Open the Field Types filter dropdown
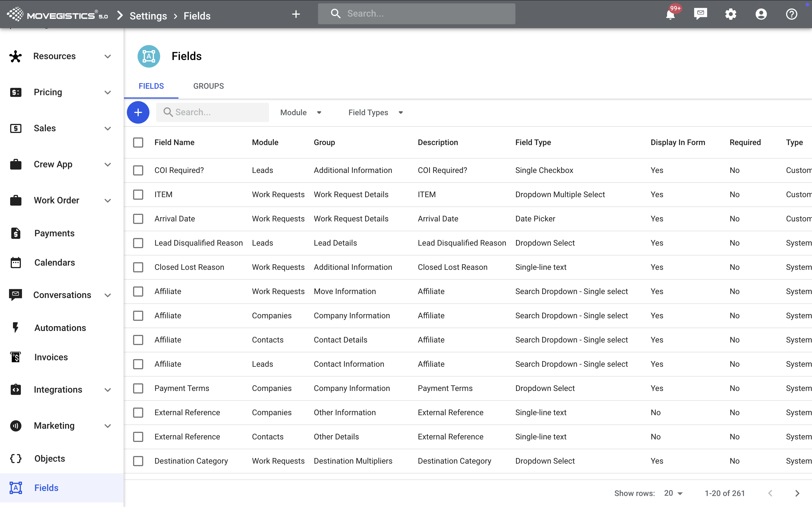The height and width of the screenshot is (507, 812). pos(375,112)
